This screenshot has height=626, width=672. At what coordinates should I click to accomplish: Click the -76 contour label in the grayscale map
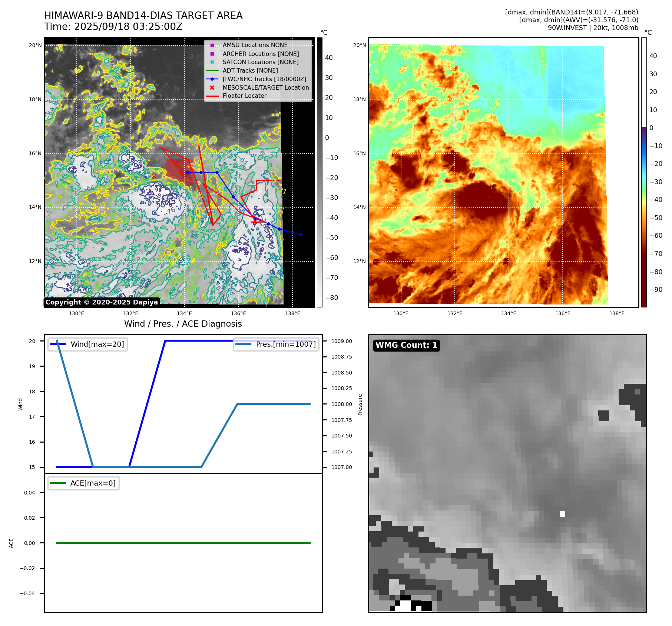170,212
